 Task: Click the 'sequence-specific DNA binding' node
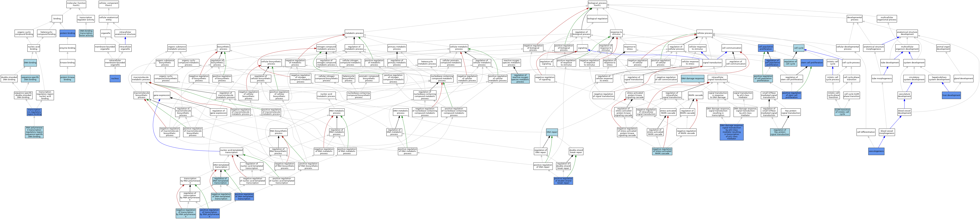30,78
